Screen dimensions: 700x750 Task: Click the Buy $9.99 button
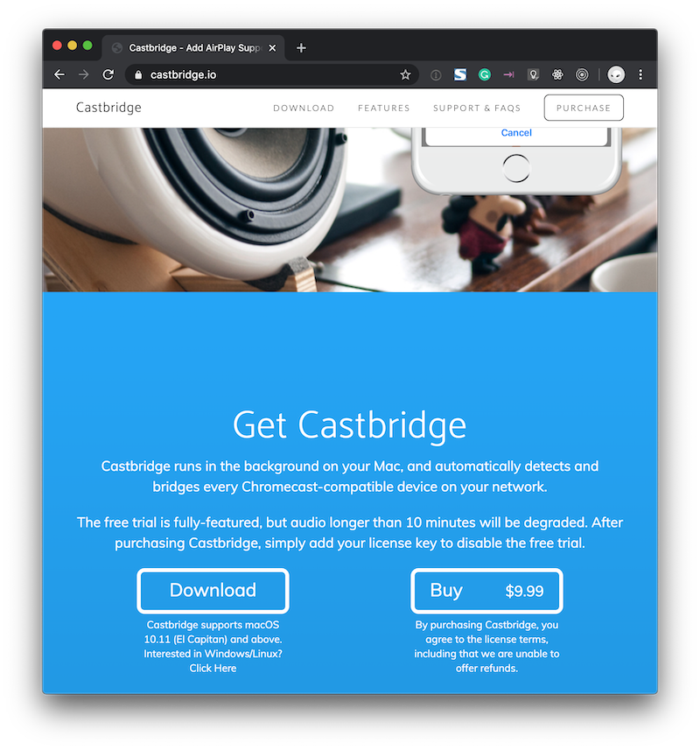[x=486, y=591]
